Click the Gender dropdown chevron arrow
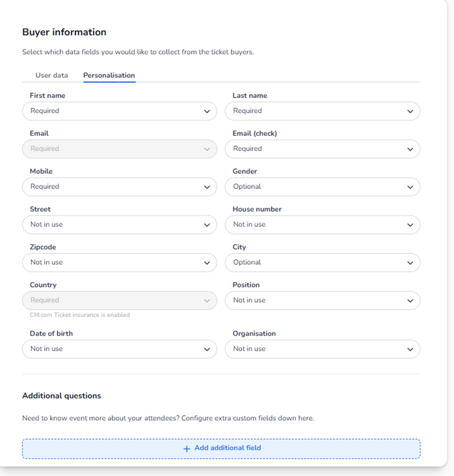454x476 pixels. 410,187
